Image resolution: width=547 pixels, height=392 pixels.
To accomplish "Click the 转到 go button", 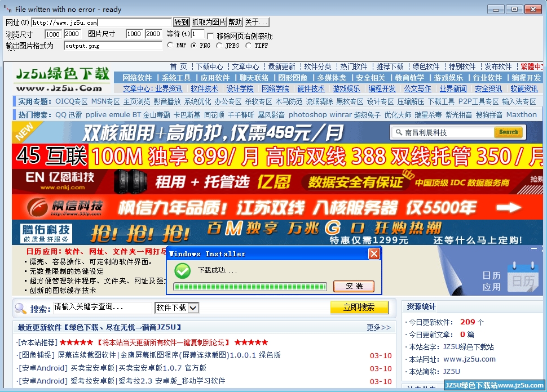I will tap(182, 23).
